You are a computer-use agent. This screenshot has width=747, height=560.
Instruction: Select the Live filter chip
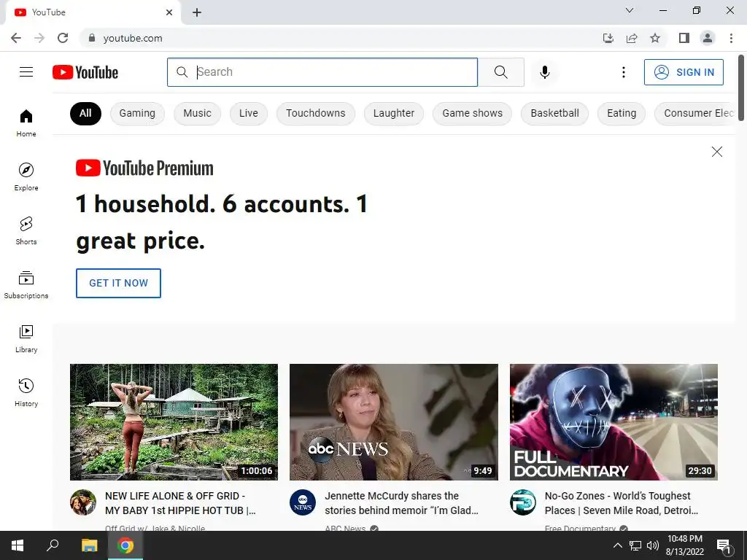[x=249, y=113]
